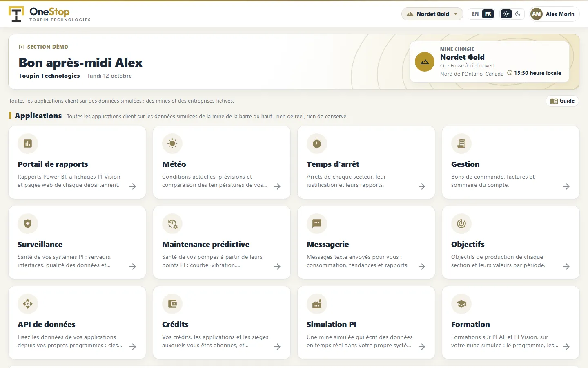
Task: Click the arrow on Messagerie card
Action: 422,267
